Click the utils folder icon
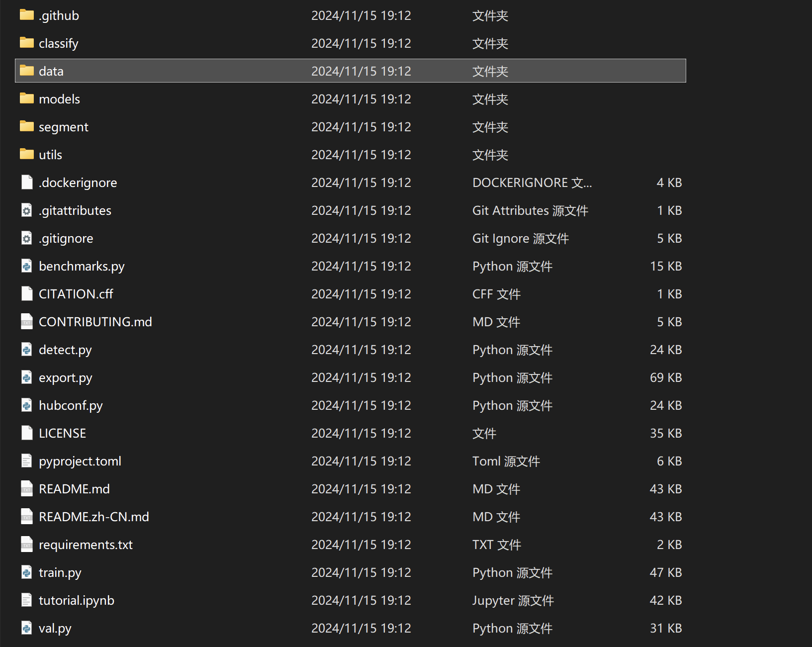The width and height of the screenshot is (812, 647). 27,155
